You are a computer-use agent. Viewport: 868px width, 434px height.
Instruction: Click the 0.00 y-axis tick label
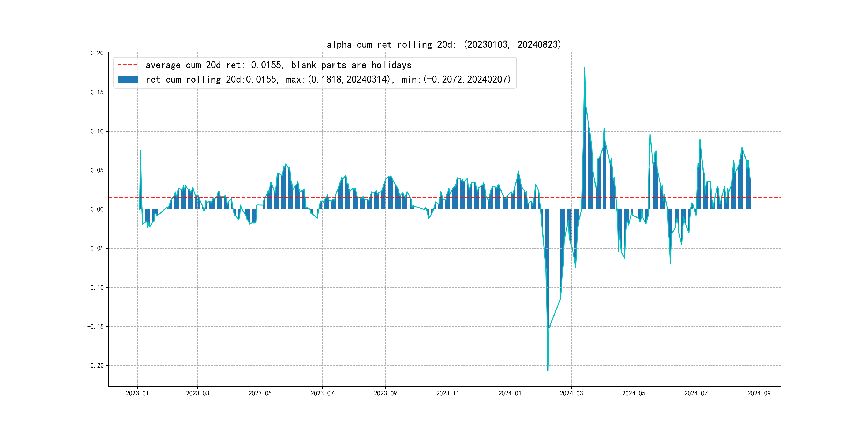coord(97,209)
